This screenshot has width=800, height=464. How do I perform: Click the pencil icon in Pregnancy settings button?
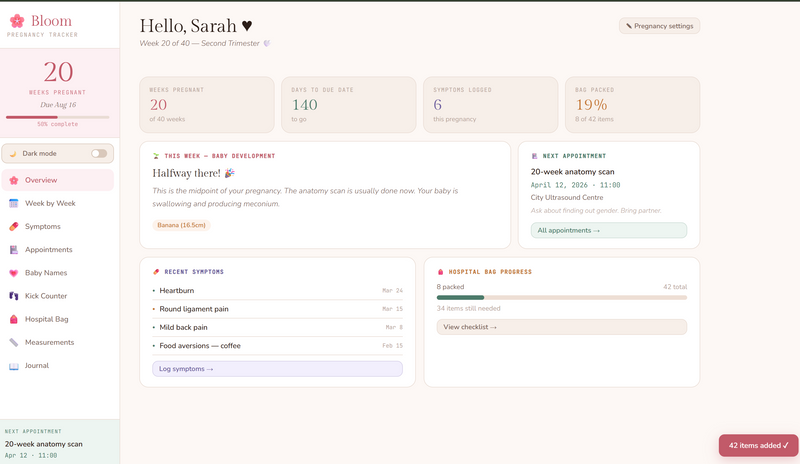pyautogui.click(x=629, y=26)
